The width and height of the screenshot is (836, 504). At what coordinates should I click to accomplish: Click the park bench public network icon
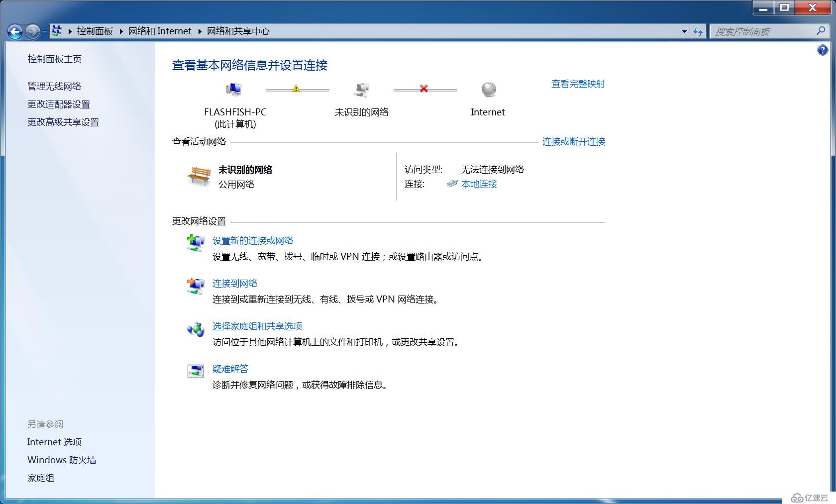pos(199,176)
